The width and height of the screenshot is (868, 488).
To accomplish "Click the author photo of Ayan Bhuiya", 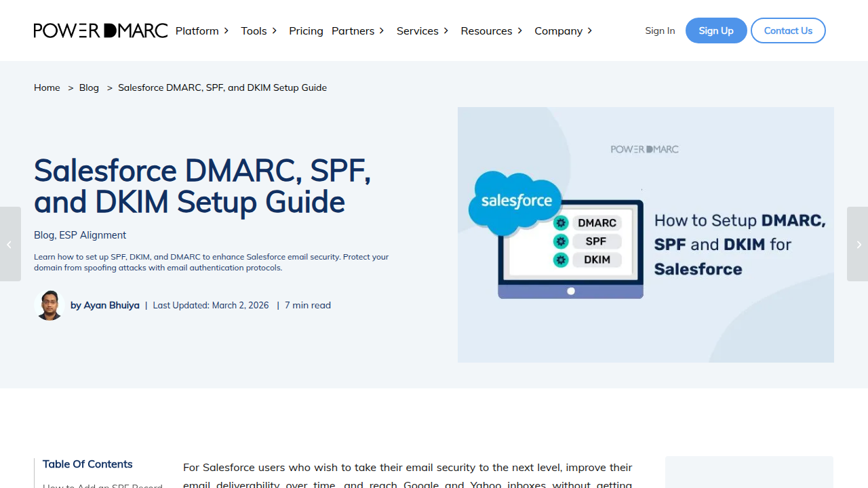I will point(49,306).
